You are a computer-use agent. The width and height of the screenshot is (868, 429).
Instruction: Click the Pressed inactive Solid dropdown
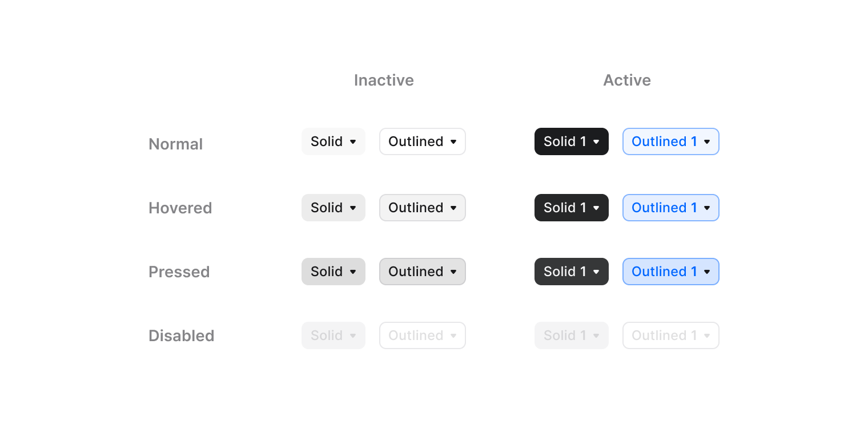(333, 272)
